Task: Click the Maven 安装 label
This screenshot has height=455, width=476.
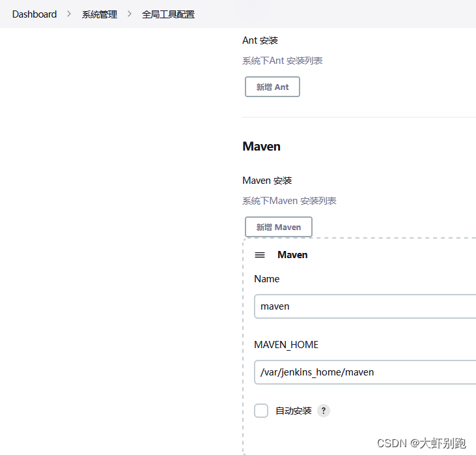Action: pos(267,181)
